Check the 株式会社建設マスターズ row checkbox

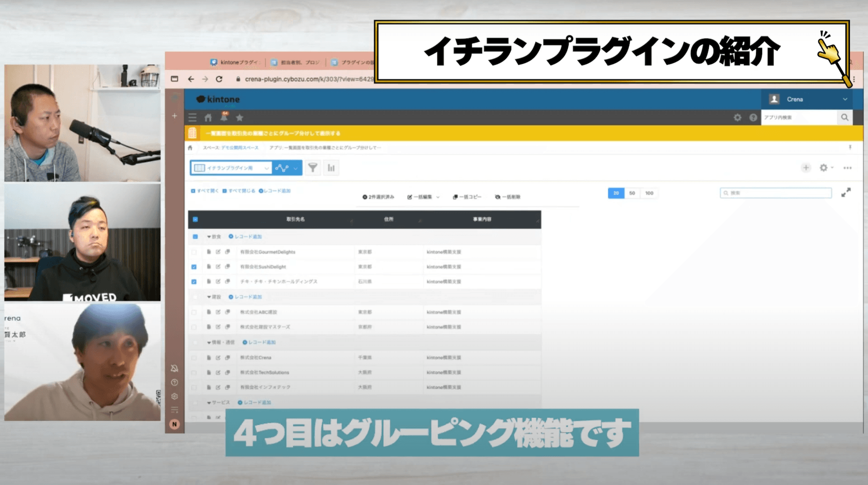194,327
